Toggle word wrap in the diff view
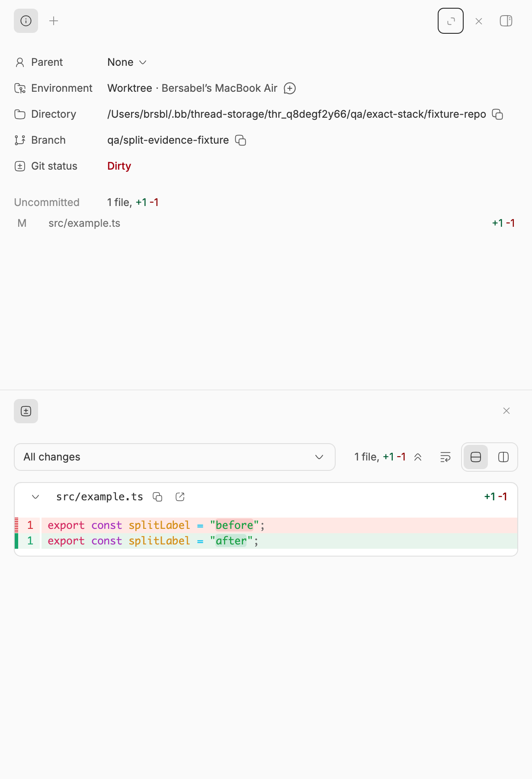The width and height of the screenshot is (532, 779). pos(445,457)
